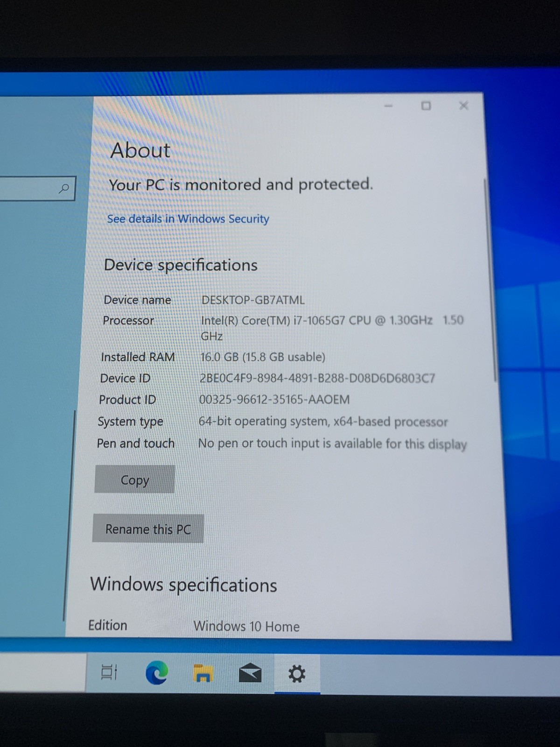This screenshot has height=747, width=560.
Task: Click the Copy button under Device specifications
Action: point(135,479)
